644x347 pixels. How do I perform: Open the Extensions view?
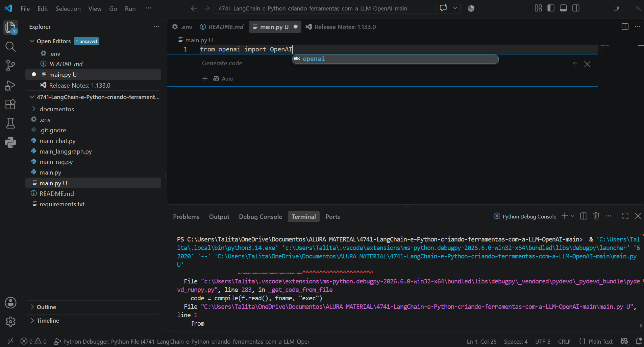click(x=10, y=104)
